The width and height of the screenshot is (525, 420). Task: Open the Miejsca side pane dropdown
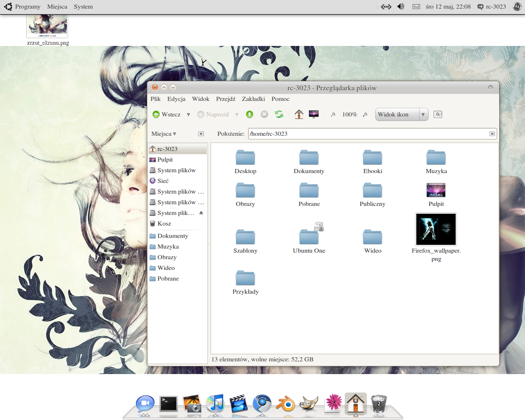click(x=164, y=134)
